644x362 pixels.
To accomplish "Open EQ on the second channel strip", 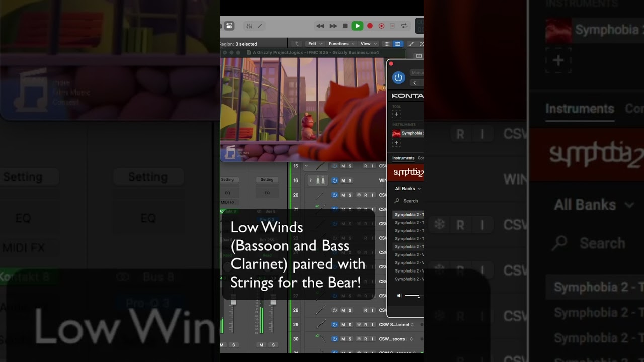I will 267,193.
